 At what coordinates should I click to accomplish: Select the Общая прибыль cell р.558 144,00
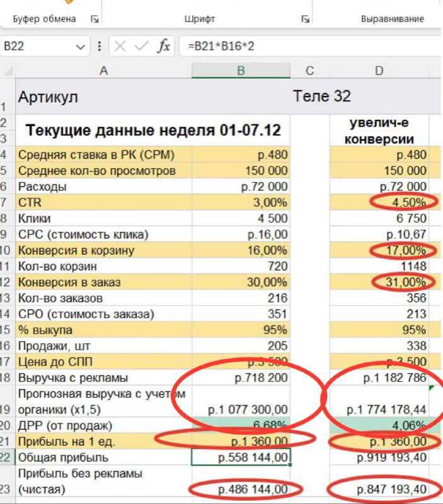pos(240,457)
